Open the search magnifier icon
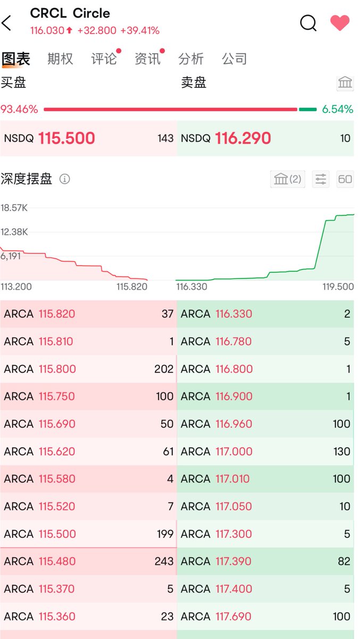 (308, 23)
